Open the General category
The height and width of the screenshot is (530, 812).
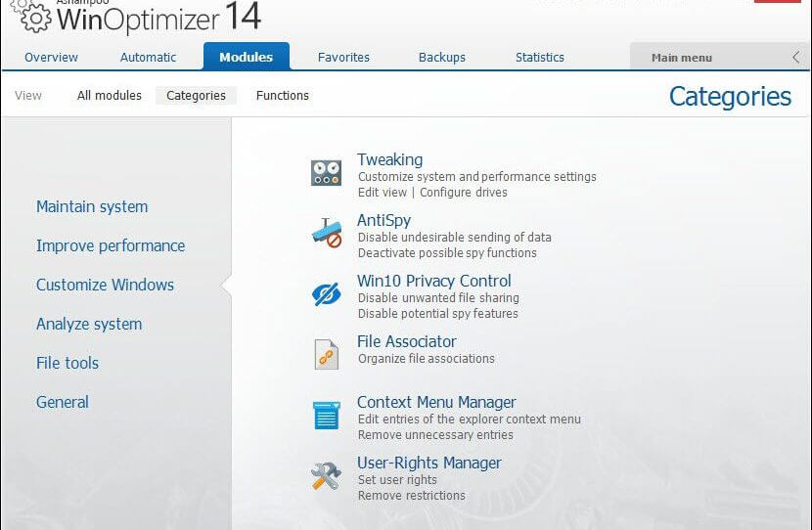point(63,402)
